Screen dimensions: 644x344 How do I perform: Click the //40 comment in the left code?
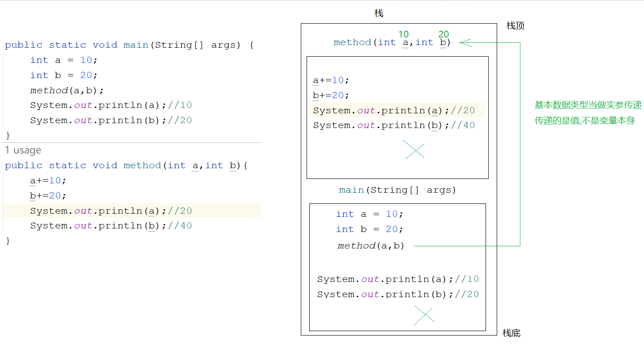tap(180, 226)
